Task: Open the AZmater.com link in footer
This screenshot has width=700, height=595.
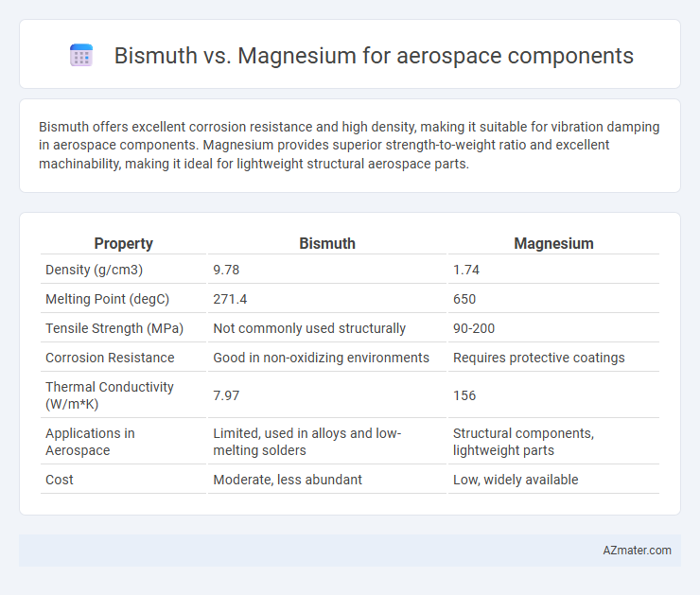Action: (x=637, y=551)
